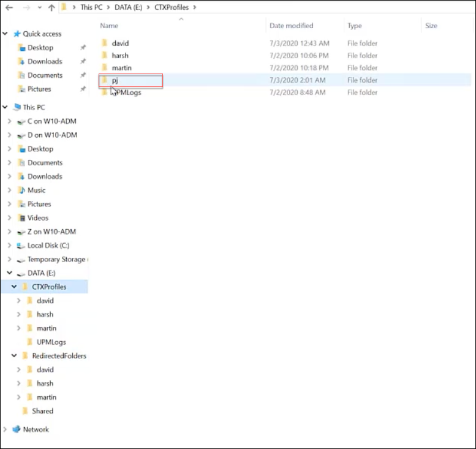
Task: Select the david folder icon in file list
Action: [x=104, y=43]
